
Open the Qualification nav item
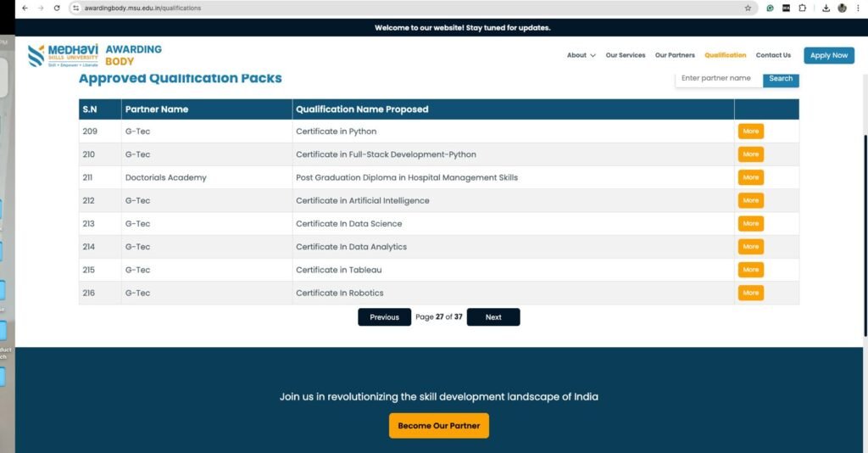tap(726, 55)
